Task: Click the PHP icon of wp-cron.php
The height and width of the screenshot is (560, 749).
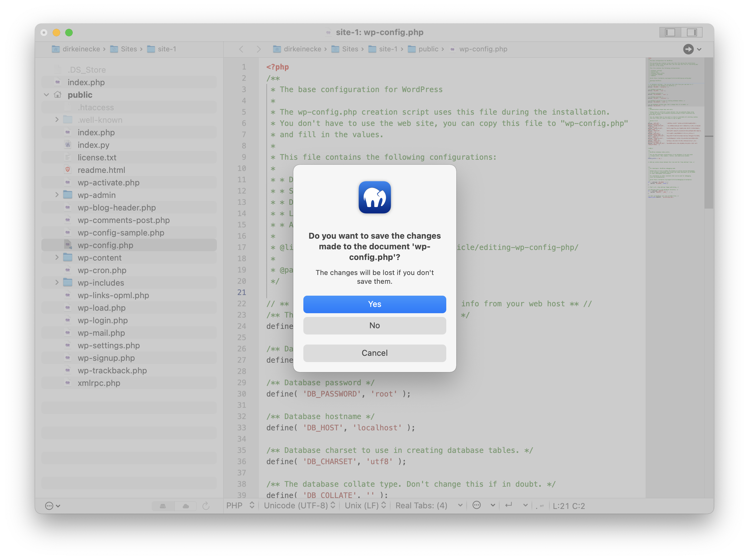Action: coord(68,270)
